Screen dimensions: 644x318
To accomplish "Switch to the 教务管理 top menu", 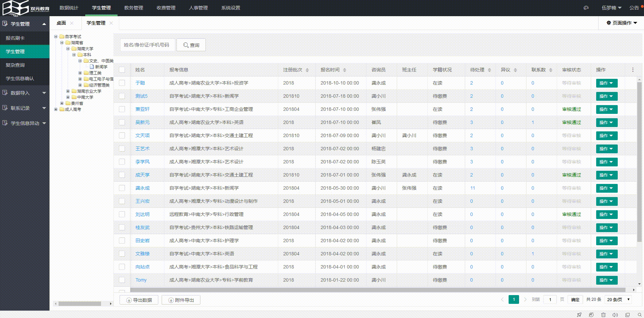I will click(x=133, y=8).
